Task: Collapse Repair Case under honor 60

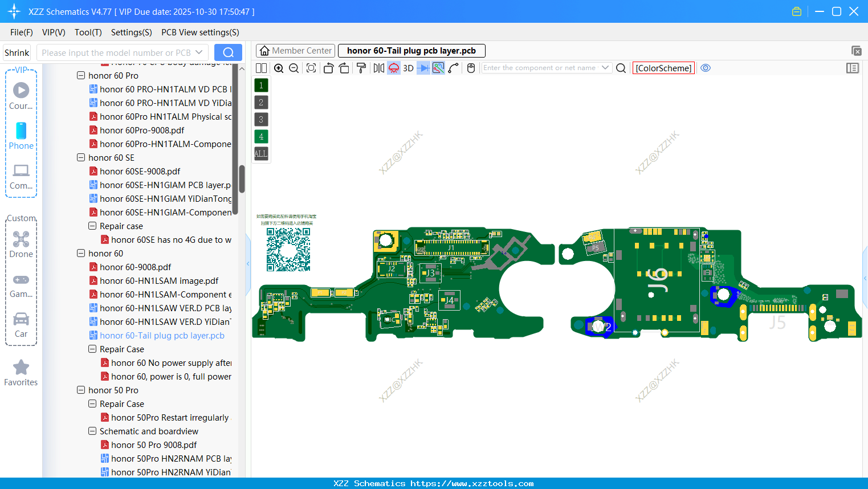Action: pyautogui.click(x=92, y=349)
